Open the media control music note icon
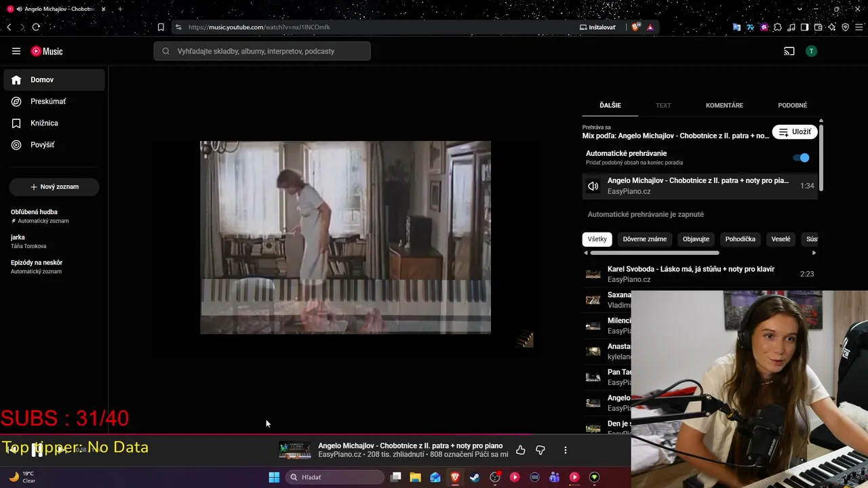 coord(791,27)
